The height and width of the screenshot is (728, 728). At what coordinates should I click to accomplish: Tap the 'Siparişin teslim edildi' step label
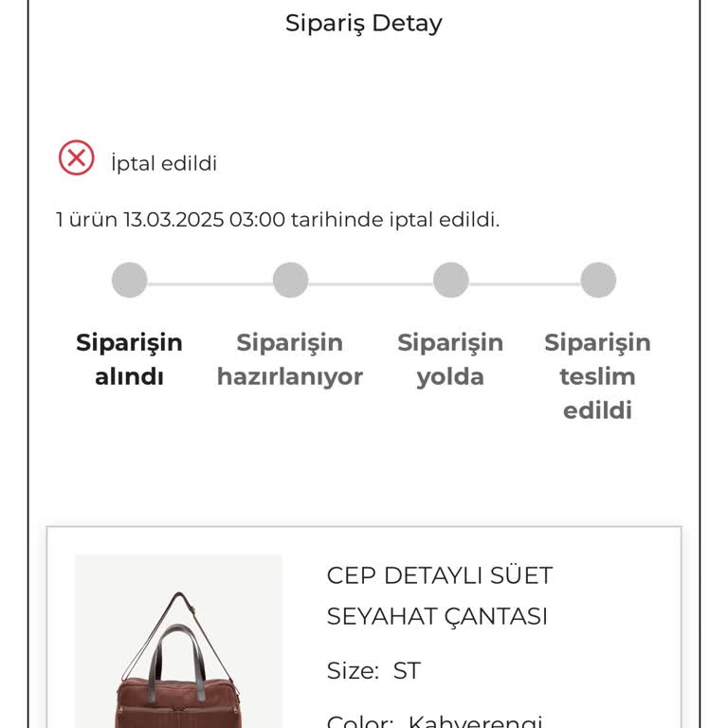(597, 376)
